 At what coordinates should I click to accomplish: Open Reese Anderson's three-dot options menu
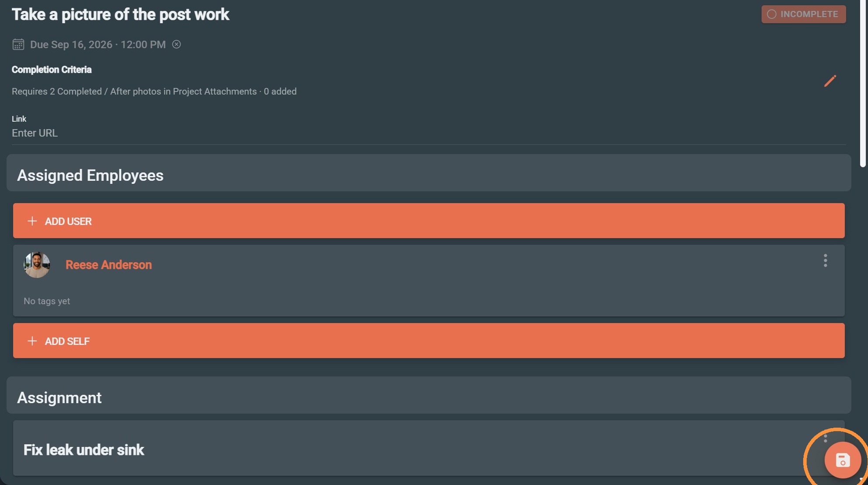(x=825, y=260)
